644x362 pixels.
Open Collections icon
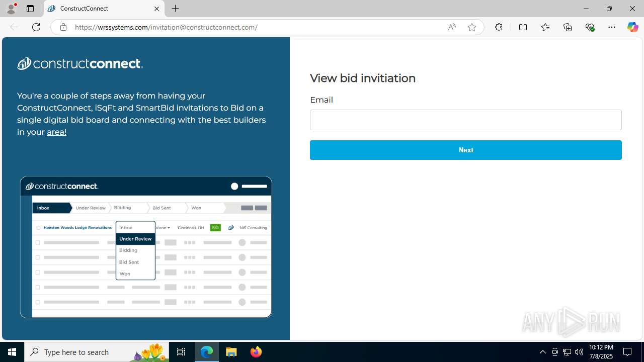click(x=568, y=27)
